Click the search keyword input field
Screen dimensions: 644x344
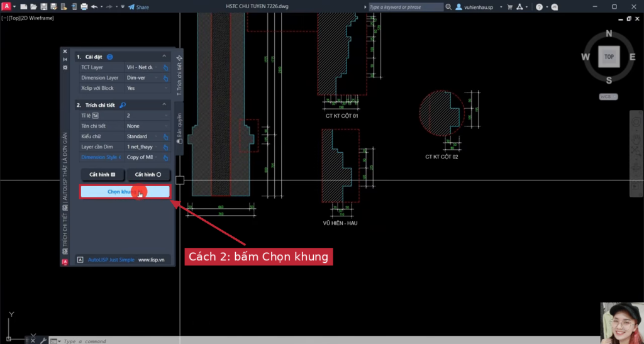tap(405, 7)
